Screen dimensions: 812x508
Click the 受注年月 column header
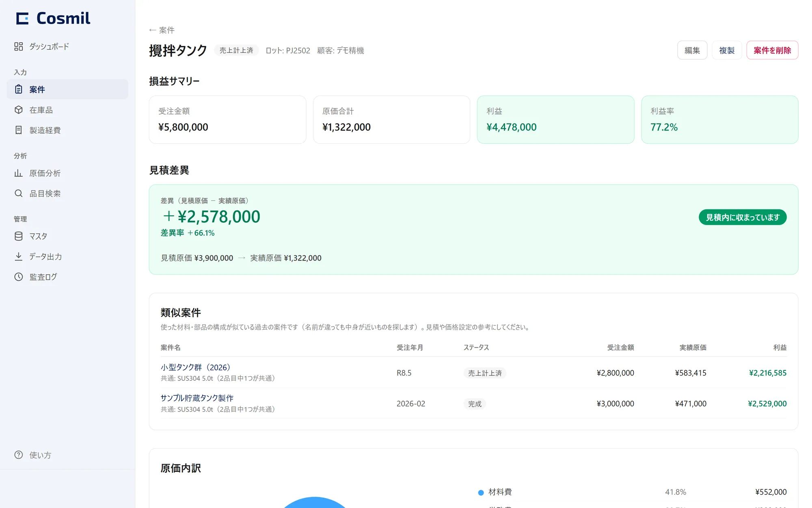pos(410,347)
